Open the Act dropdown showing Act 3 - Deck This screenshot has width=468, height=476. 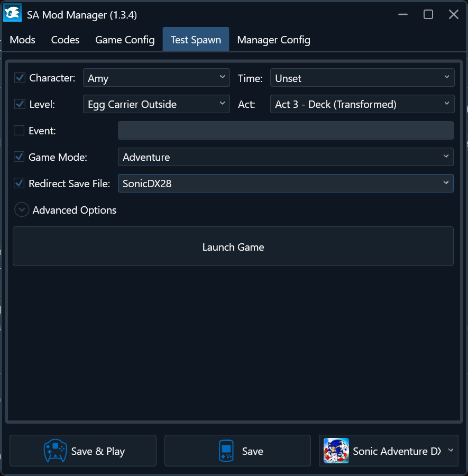click(x=362, y=104)
